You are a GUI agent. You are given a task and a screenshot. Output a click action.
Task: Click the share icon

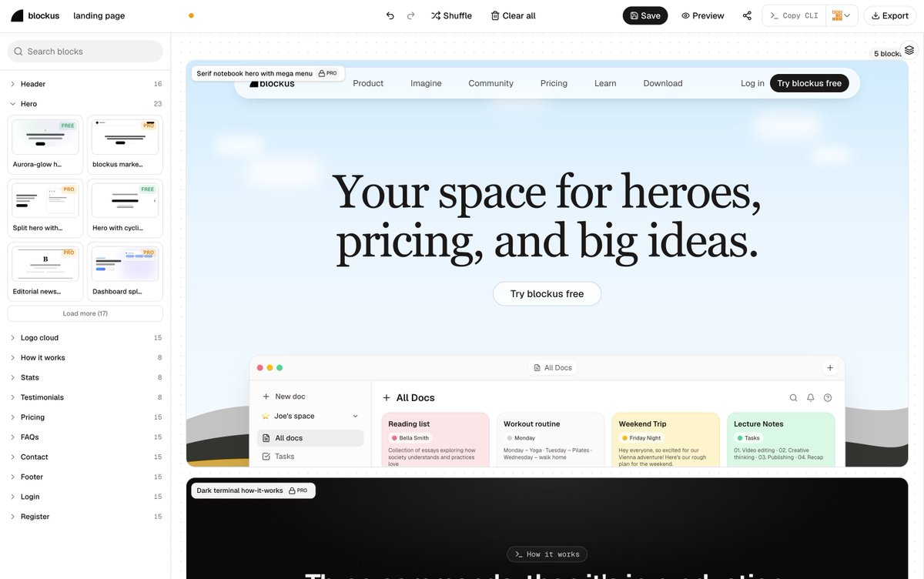coord(747,15)
